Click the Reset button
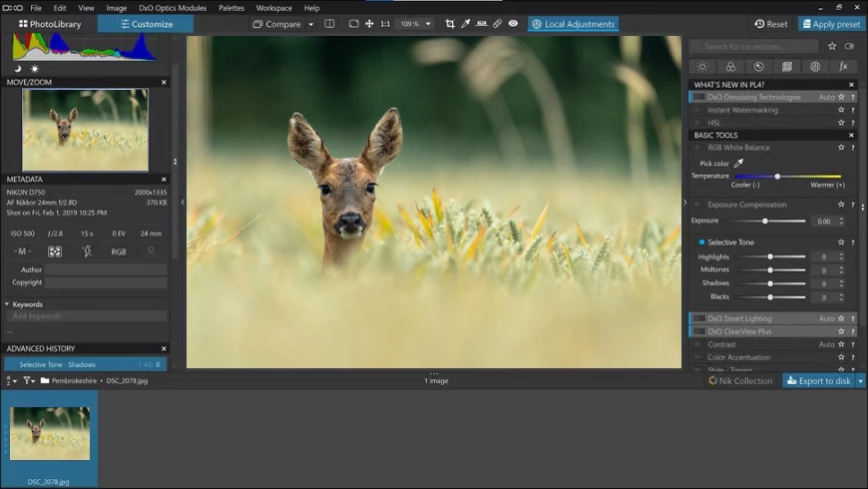The width and height of the screenshot is (868, 489). pos(771,24)
